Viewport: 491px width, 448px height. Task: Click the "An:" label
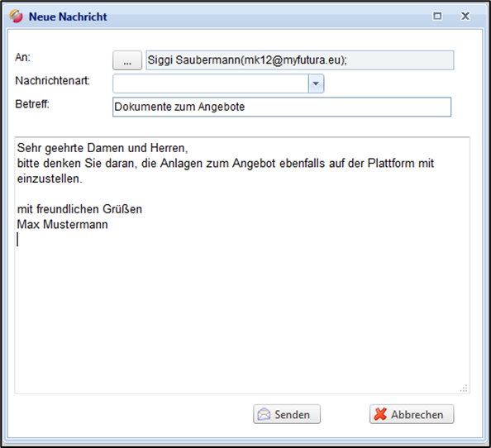click(23, 57)
